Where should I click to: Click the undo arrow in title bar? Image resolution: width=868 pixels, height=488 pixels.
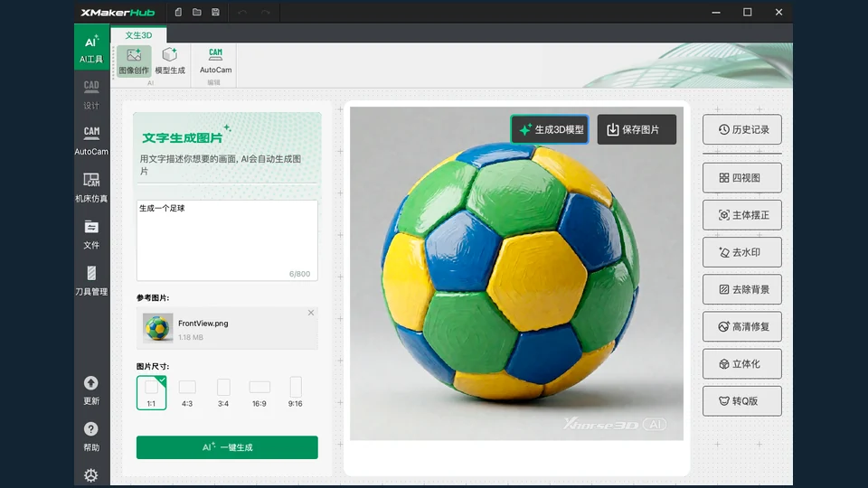click(242, 12)
